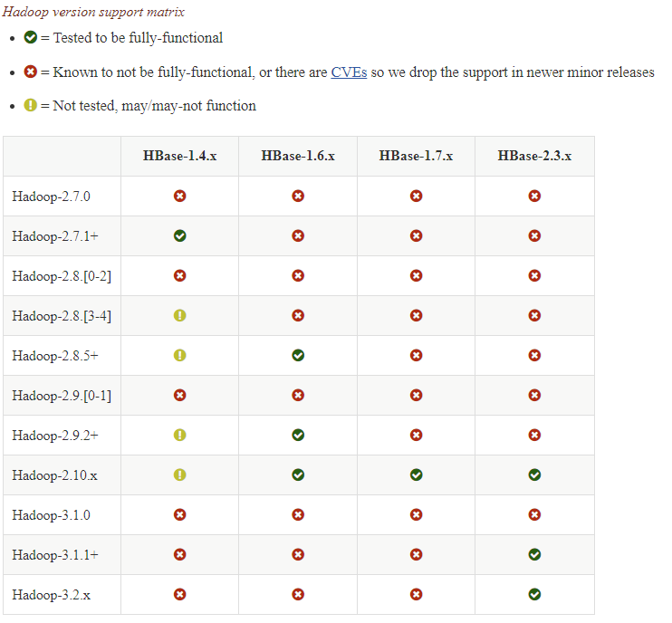Click yellow warning icon for Hadoop-2.10.x row
Viewport: 672px width, 623px height.
pos(180,474)
